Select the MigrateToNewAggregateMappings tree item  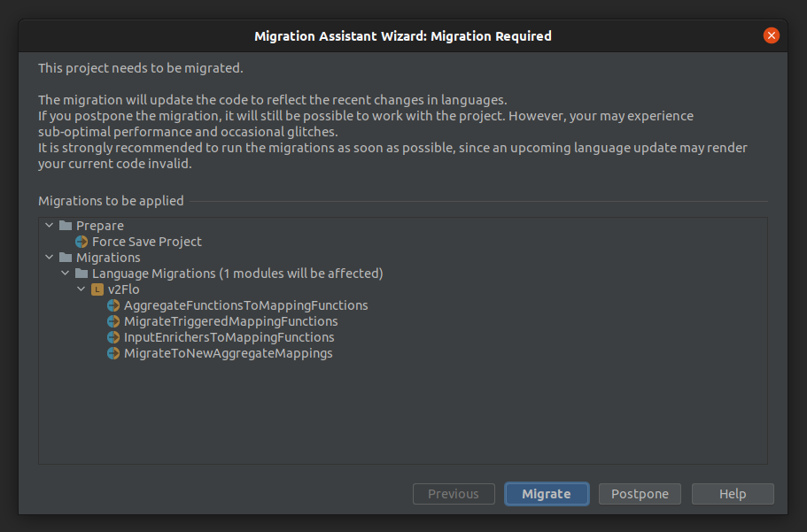(227, 352)
